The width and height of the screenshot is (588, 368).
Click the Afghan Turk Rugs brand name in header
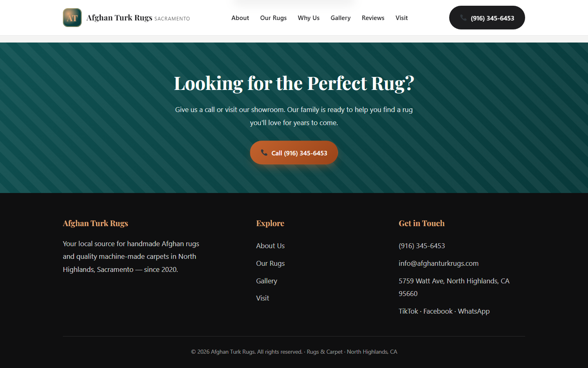[119, 18]
